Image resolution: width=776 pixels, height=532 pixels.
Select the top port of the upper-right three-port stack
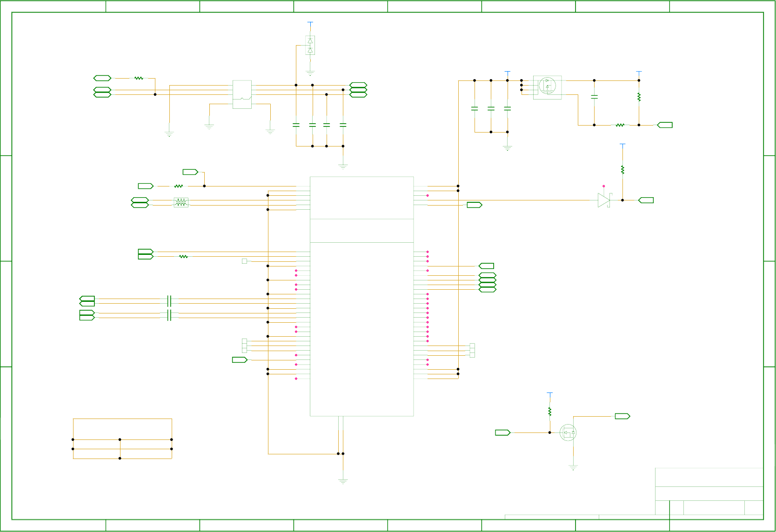click(x=358, y=85)
